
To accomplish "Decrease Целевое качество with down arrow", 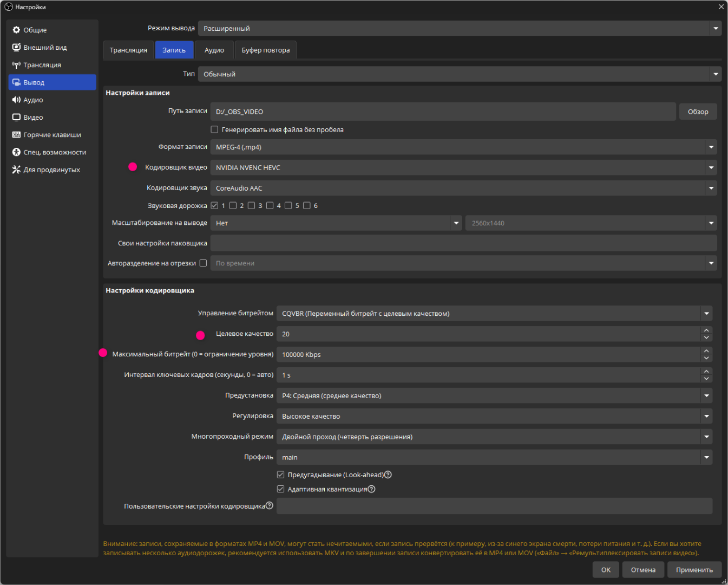I will click(706, 337).
